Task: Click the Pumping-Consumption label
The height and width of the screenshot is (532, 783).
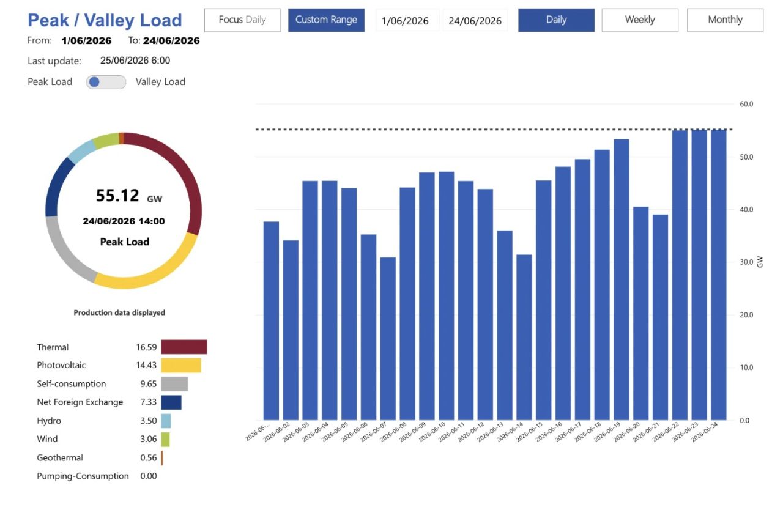Action: (83, 476)
